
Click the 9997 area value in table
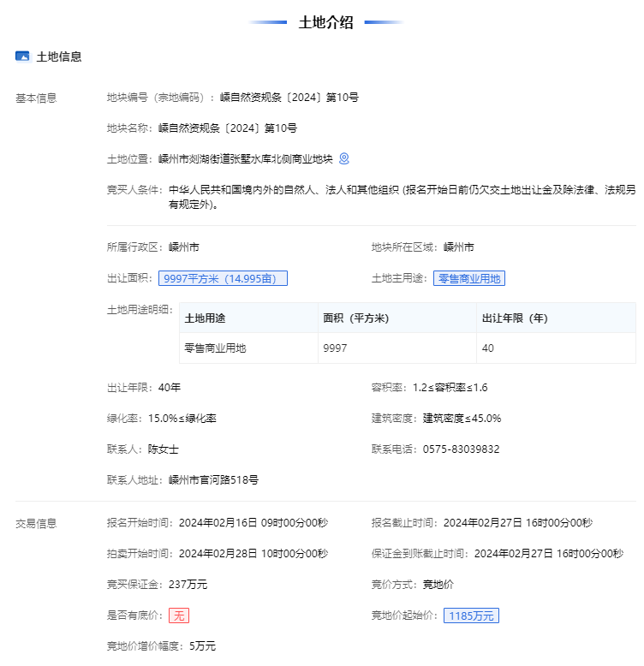coord(335,348)
